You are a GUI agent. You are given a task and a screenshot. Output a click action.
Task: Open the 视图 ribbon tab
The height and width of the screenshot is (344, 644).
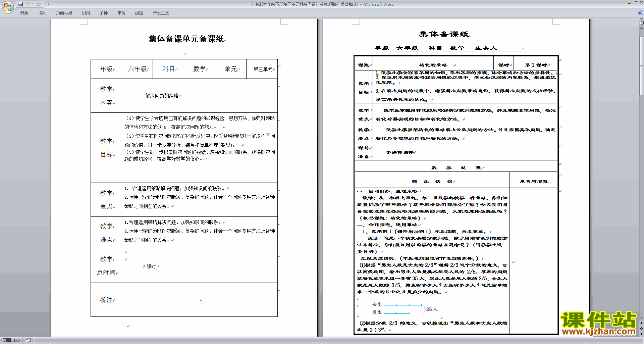[x=139, y=13]
